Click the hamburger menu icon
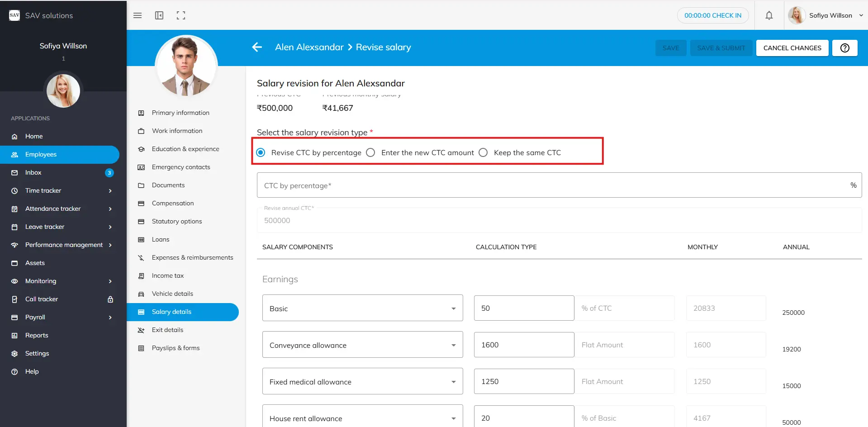Viewport: 868px width, 427px height. coord(138,15)
